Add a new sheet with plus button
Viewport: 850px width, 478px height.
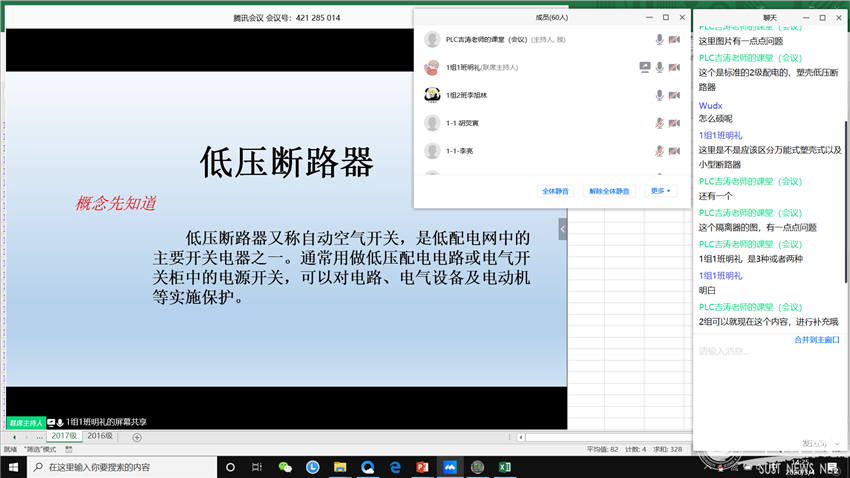[x=137, y=437]
